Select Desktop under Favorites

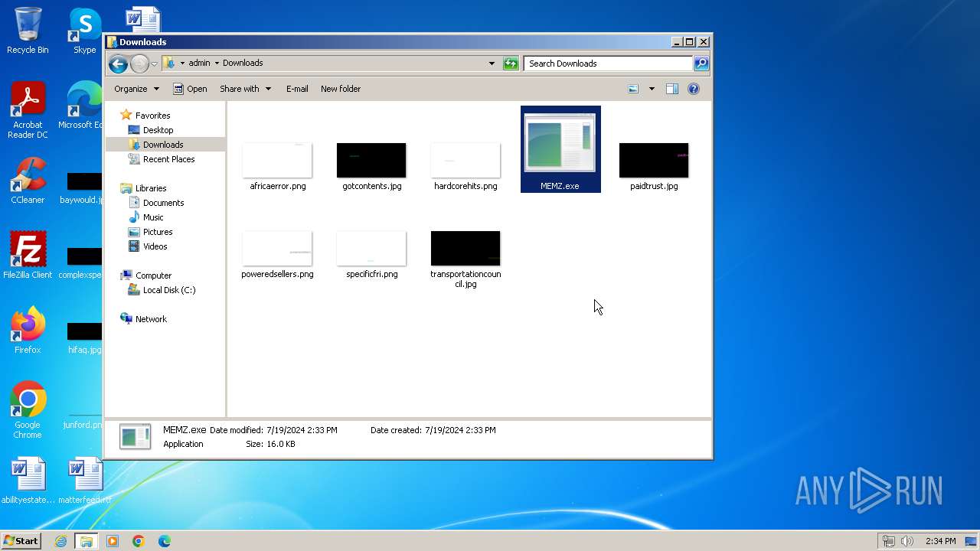point(151,130)
